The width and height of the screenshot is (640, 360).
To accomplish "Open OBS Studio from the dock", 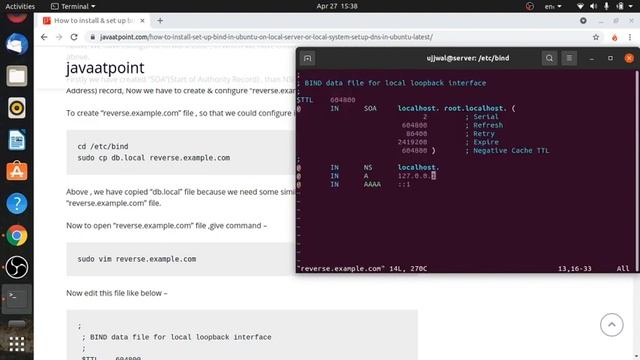I will (17, 267).
